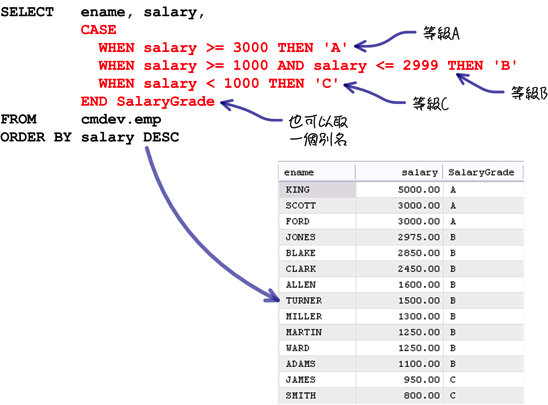
Task: Click the 1600.00 salary value
Action: click(x=419, y=285)
